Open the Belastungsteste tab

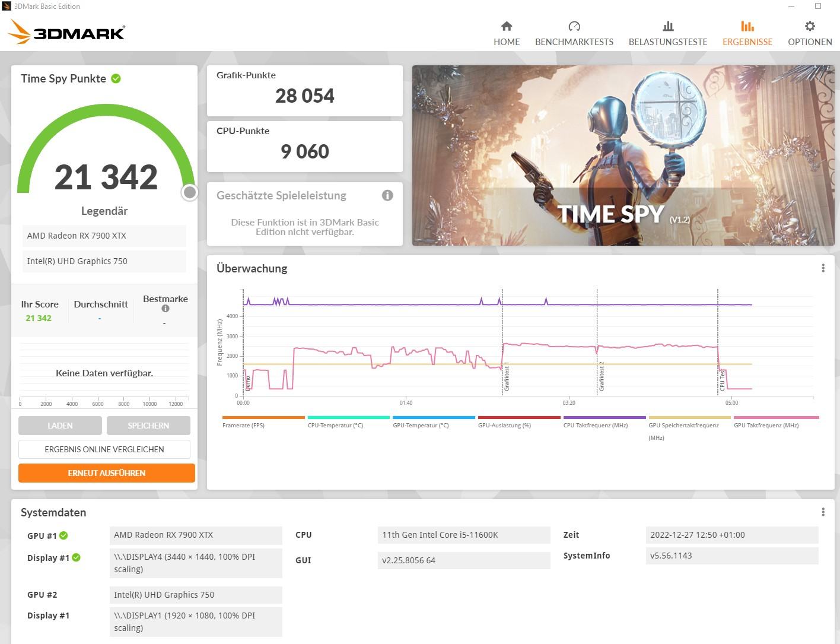(668, 34)
